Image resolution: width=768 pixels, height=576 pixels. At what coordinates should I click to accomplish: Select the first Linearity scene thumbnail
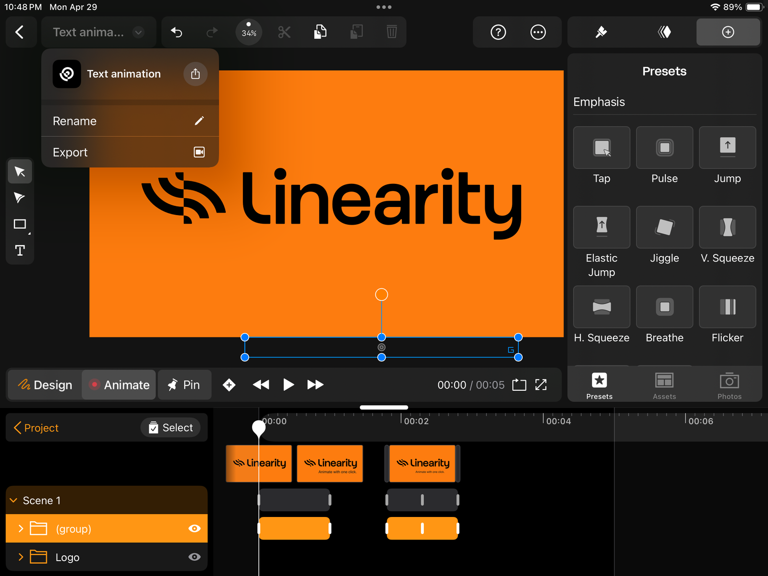coord(259,463)
